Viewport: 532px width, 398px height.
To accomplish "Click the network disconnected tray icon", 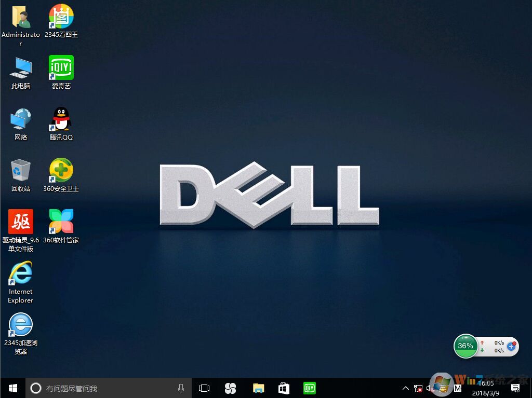I will coord(418,388).
